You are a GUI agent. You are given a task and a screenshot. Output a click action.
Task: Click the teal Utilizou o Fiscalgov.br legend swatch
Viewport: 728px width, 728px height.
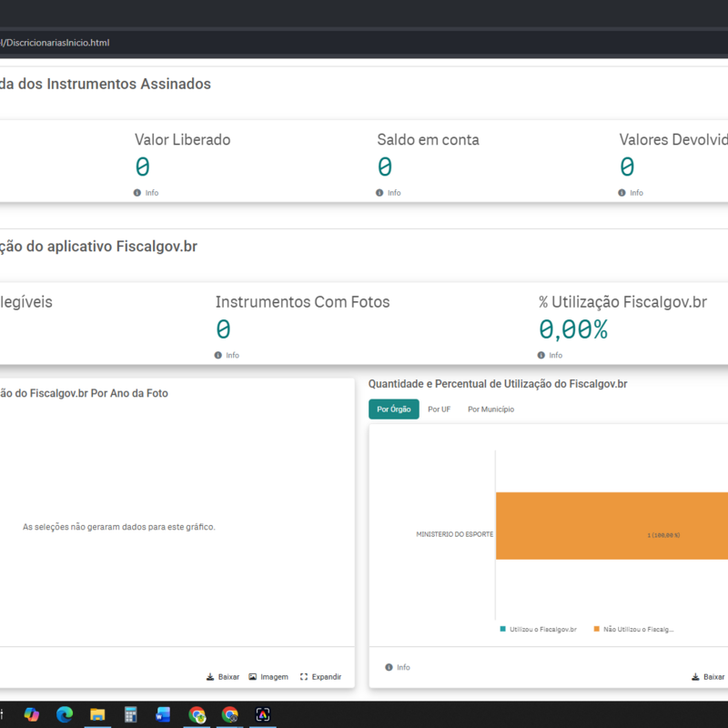click(503, 629)
